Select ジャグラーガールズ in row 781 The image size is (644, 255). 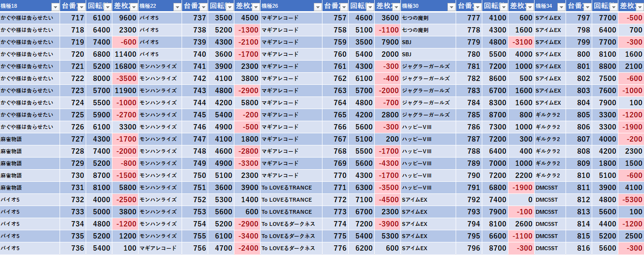[429, 66]
